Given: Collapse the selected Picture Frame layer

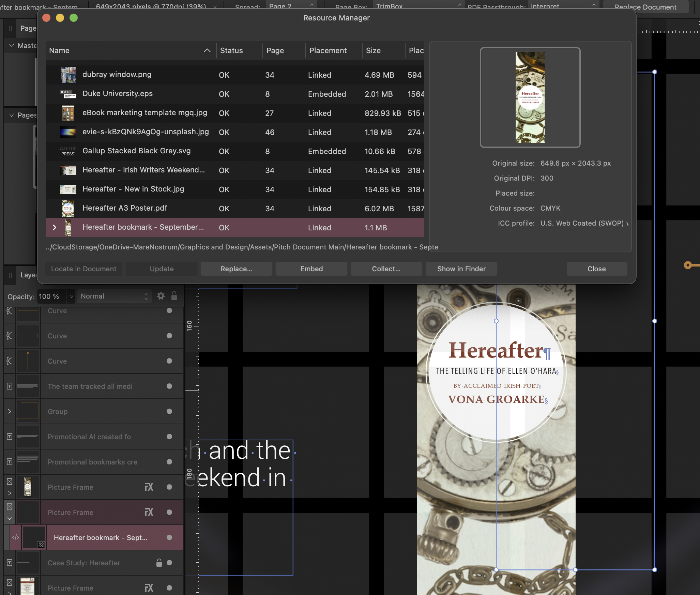Looking at the screenshot, I should tap(10, 518).
